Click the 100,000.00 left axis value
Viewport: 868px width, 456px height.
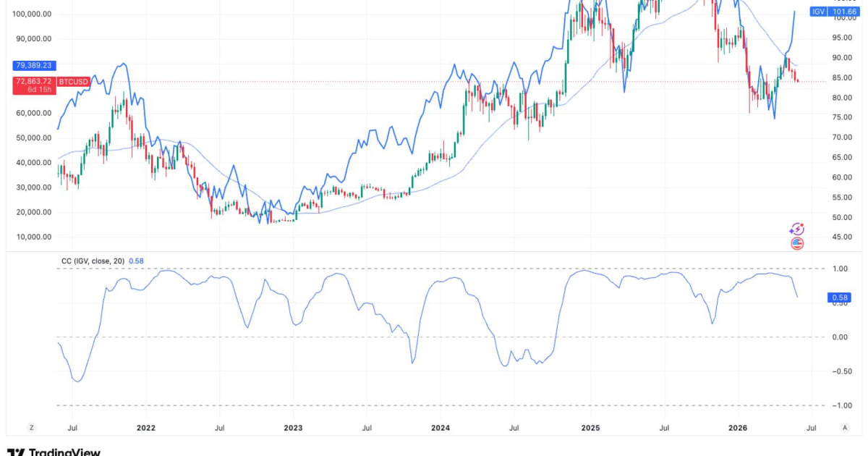[32, 14]
